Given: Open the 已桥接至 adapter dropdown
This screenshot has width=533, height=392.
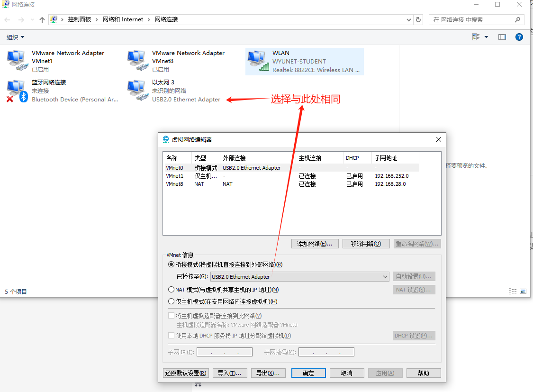Looking at the screenshot, I should point(300,277).
